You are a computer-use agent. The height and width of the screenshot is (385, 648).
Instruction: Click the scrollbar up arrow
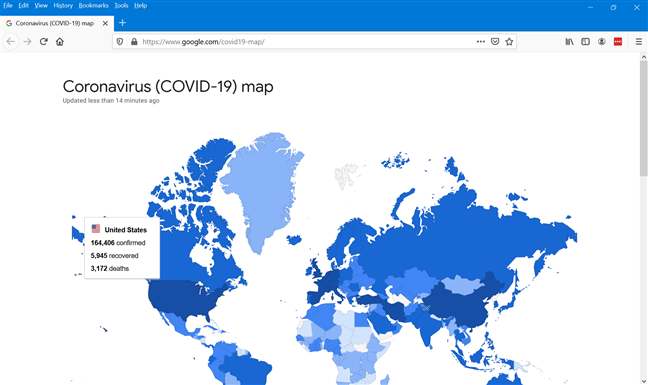point(643,56)
